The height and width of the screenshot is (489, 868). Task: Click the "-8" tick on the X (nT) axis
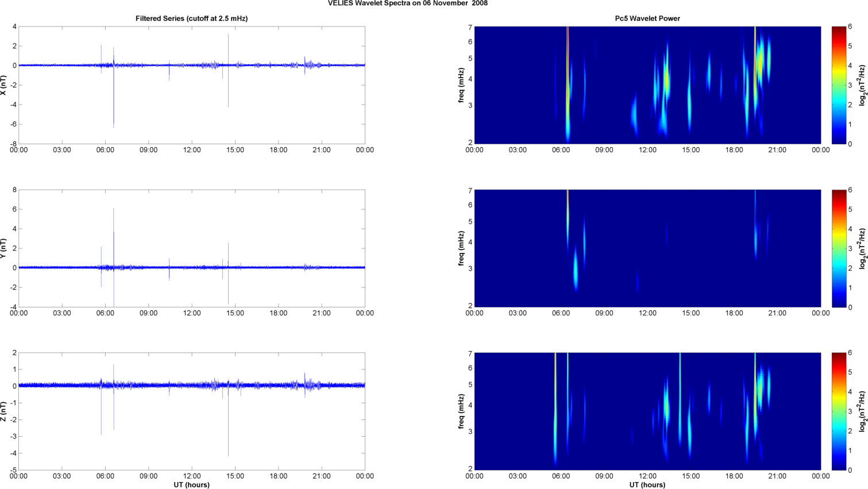point(13,144)
